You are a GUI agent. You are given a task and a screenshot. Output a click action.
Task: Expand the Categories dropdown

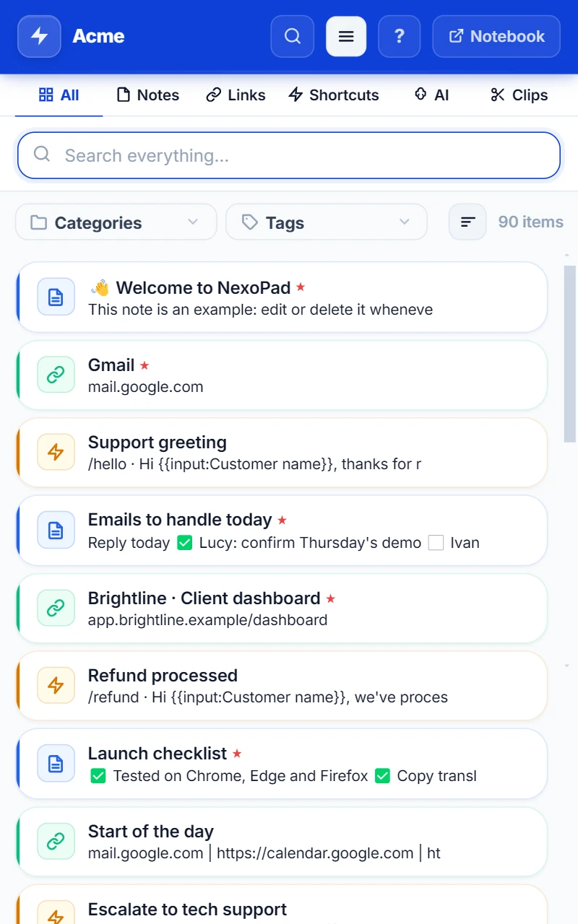coord(116,222)
